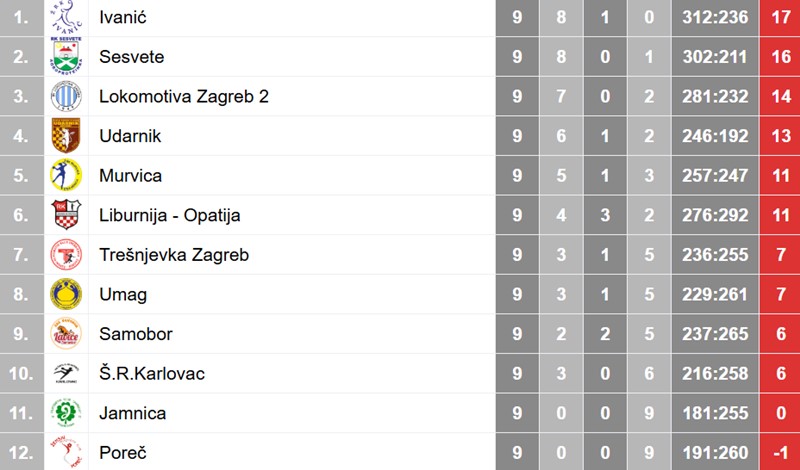Click the Š.R.Karlovac logo
The height and width of the screenshot is (470, 800).
click(67, 373)
